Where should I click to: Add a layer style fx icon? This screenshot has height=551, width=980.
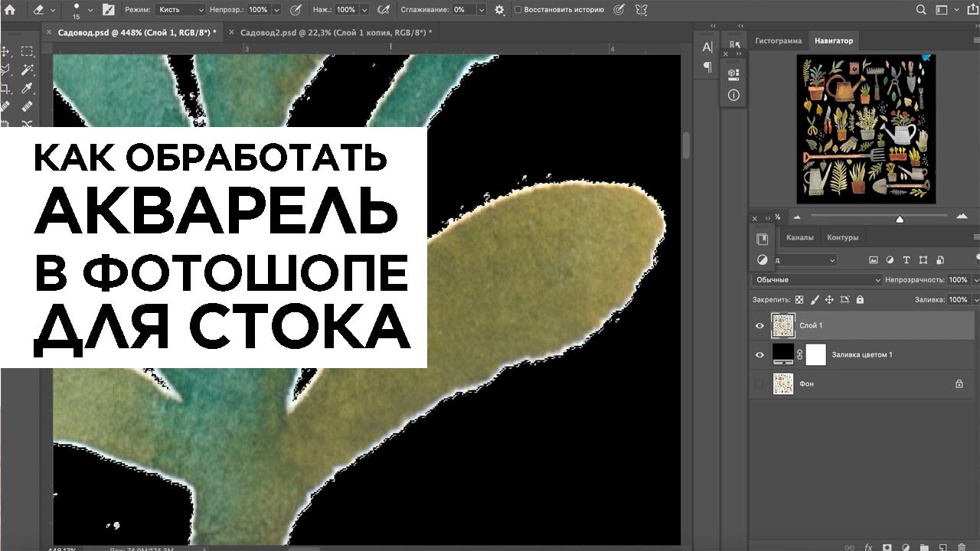tap(868, 547)
